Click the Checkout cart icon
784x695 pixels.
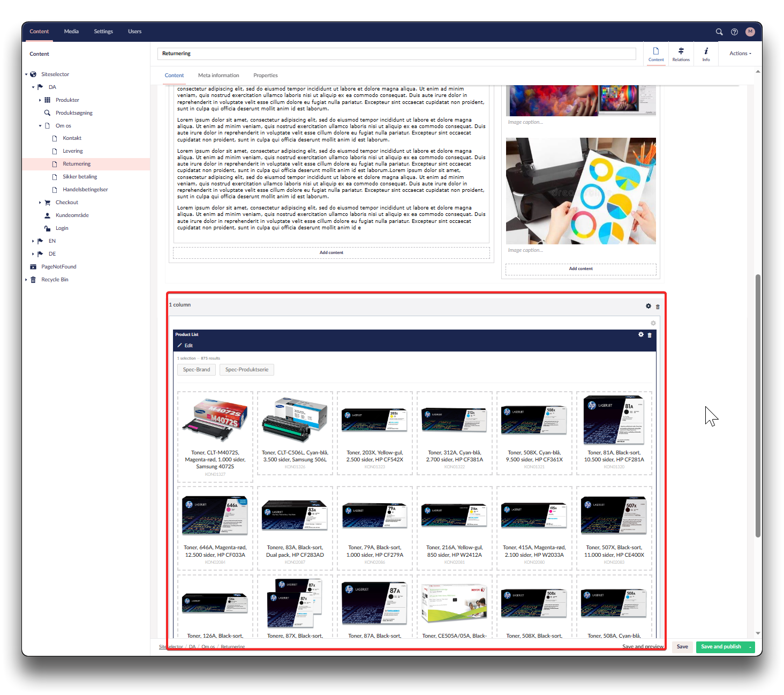coord(47,203)
